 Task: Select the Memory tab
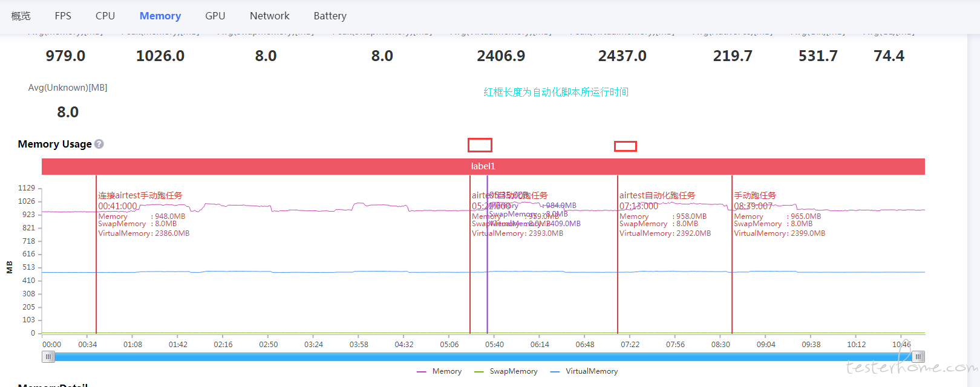(x=160, y=16)
